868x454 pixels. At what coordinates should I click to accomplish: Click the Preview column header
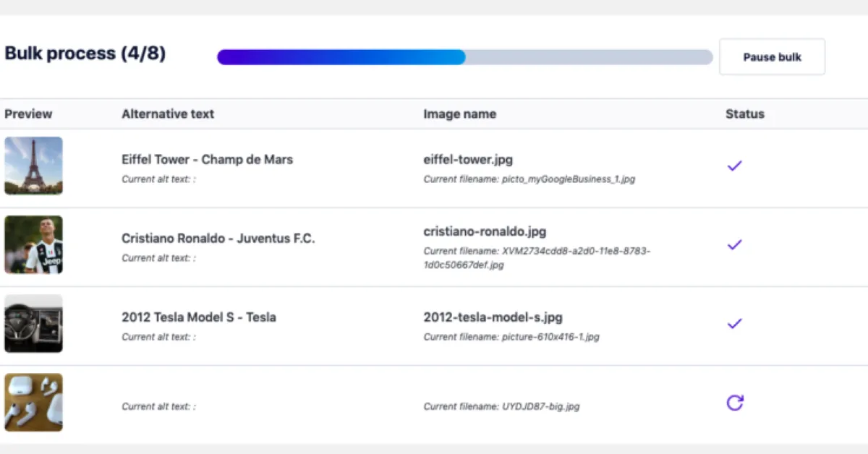pos(28,113)
